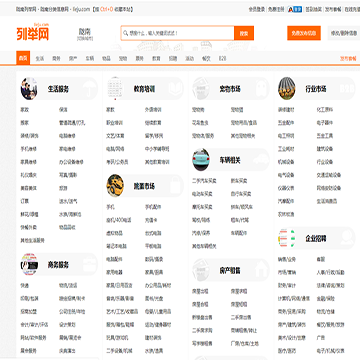
Task: Click the blue badge icon in the top bar
Action: [x=295, y=9]
